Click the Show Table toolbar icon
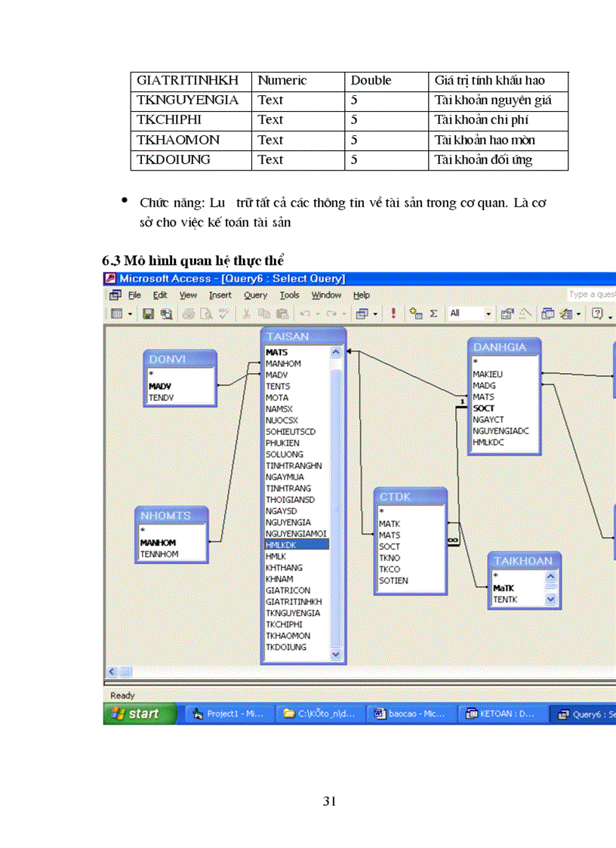 (416, 313)
